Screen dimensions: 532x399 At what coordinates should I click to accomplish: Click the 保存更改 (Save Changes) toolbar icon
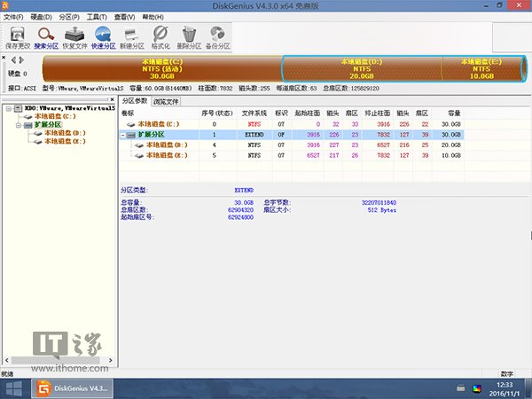coord(16,36)
